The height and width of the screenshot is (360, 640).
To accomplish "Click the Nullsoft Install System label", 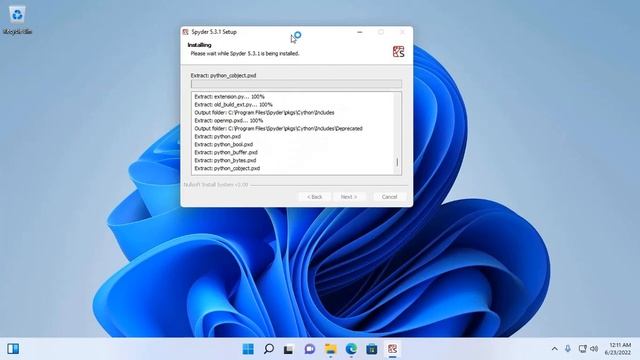I will tap(216, 184).
